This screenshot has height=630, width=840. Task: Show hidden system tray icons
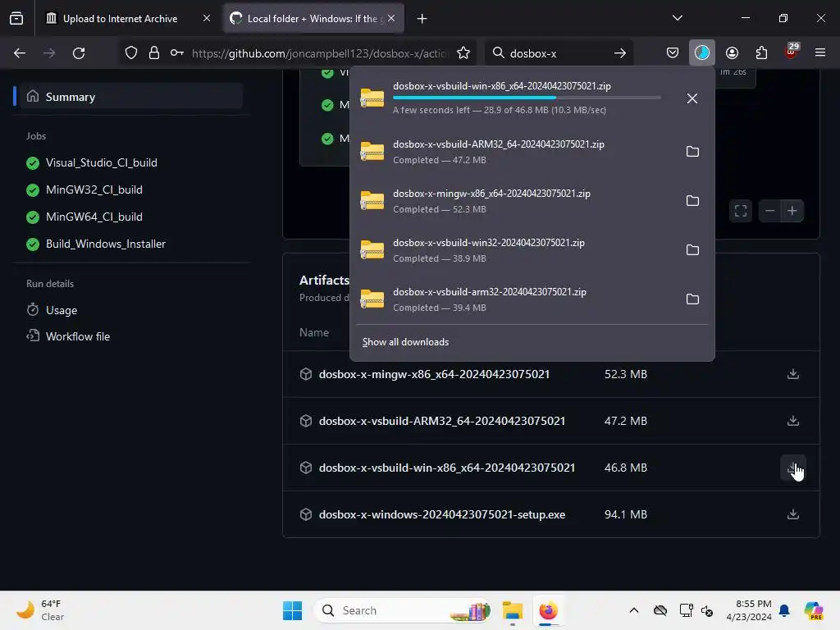click(634, 610)
